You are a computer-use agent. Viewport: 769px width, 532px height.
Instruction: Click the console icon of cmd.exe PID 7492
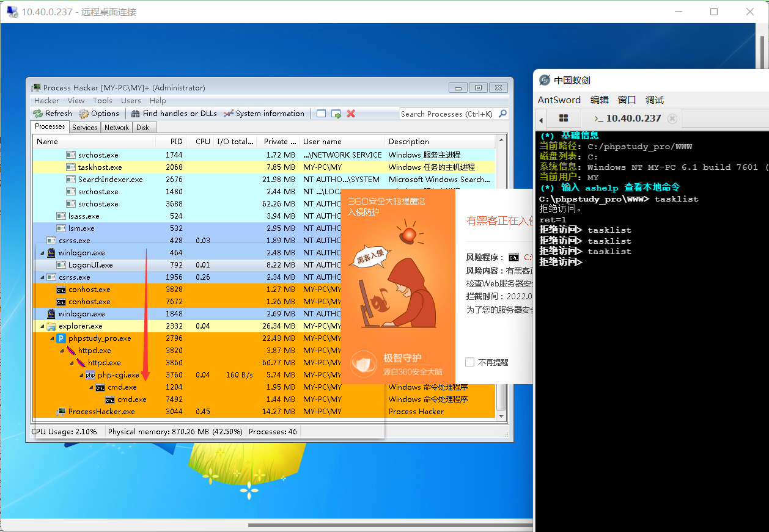point(110,399)
